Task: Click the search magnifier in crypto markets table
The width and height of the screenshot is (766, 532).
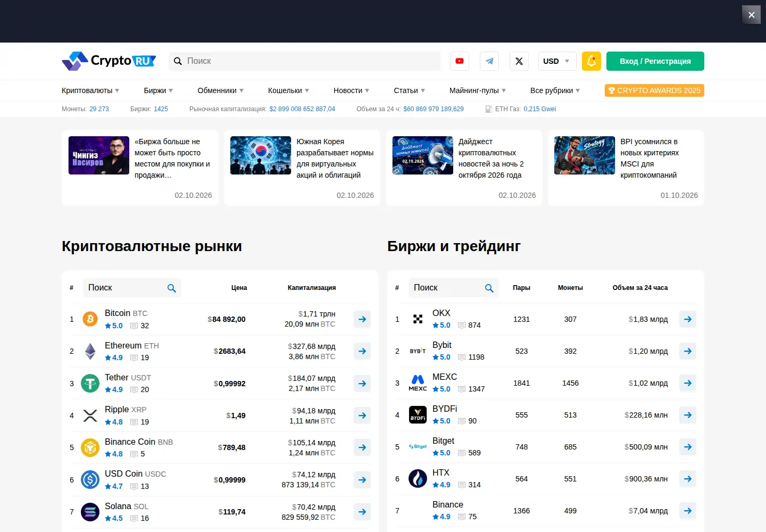Action: 172,288
